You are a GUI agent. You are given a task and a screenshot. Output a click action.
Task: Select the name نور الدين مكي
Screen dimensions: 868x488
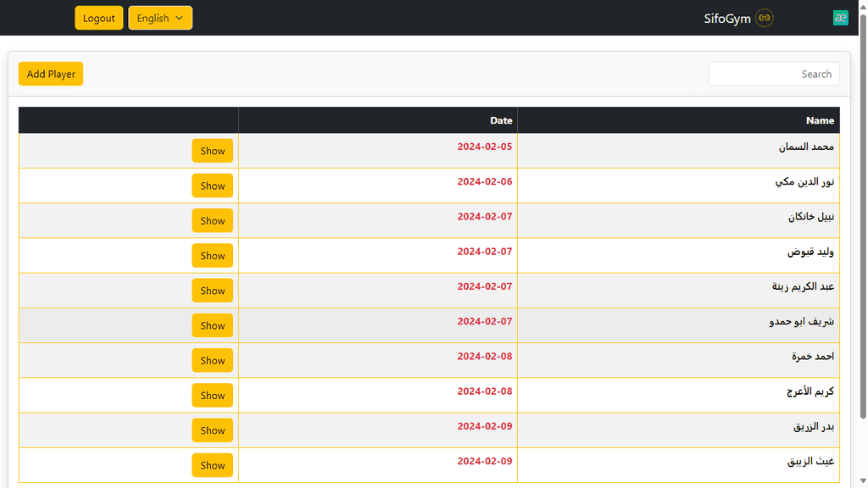point(804,181)
